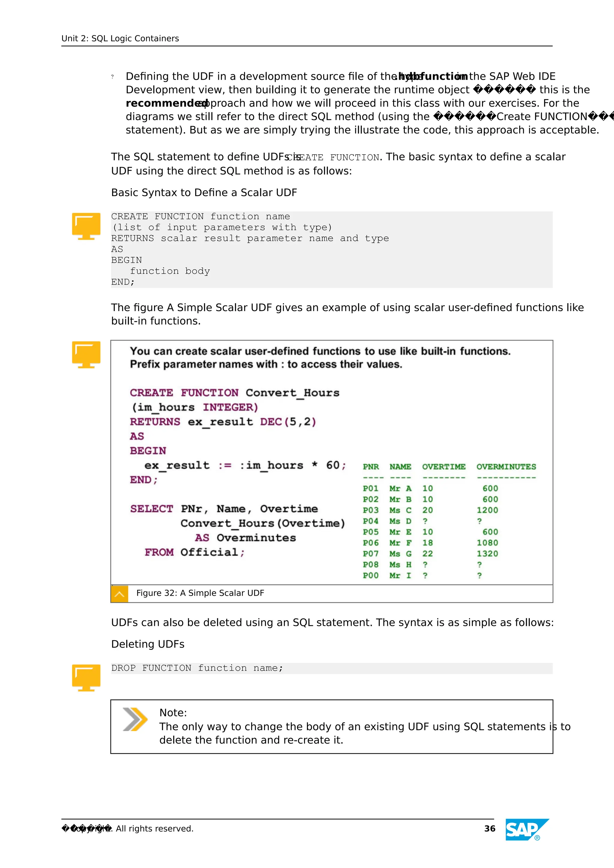Click the DROP FUNCTION code line

point(197,668)
